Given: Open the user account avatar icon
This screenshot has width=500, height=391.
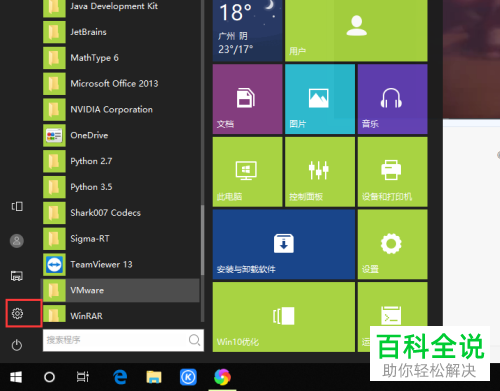Looking at the screenshot, I should pyautogui.click(x=17, y=241).
